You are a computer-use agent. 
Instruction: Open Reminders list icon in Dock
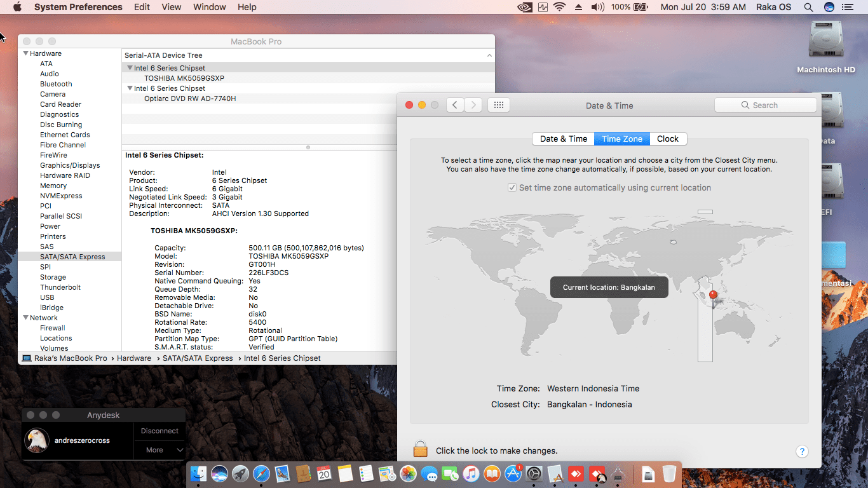pos(366,473)
